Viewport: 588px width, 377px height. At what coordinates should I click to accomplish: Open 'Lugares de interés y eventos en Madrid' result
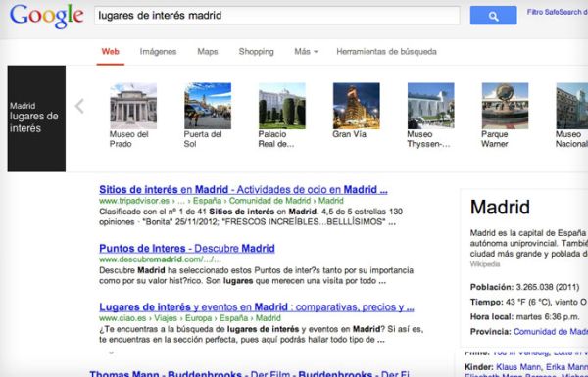[x=257, y=307]
